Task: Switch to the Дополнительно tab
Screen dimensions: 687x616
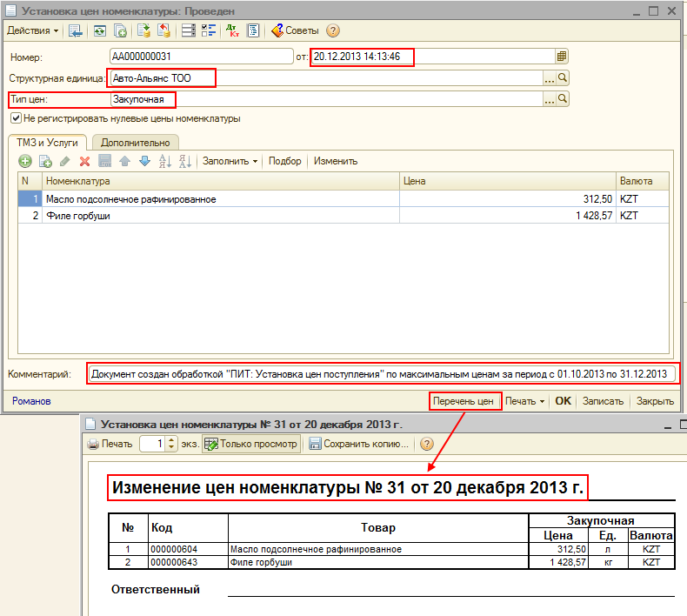Action: pyautogui.click(x=135, y=142)
